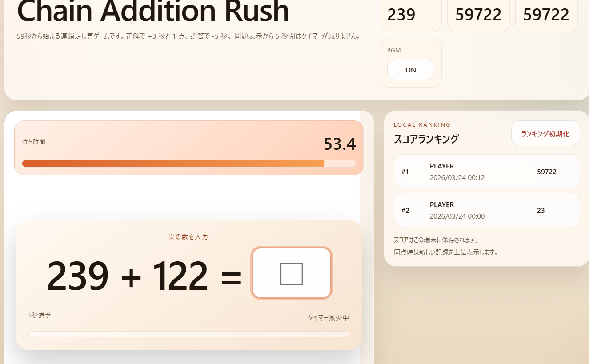Viewport: 589px width, 364px height.
Task: Click the Chain Addition Rush title
Action: [x=153, y=12]
